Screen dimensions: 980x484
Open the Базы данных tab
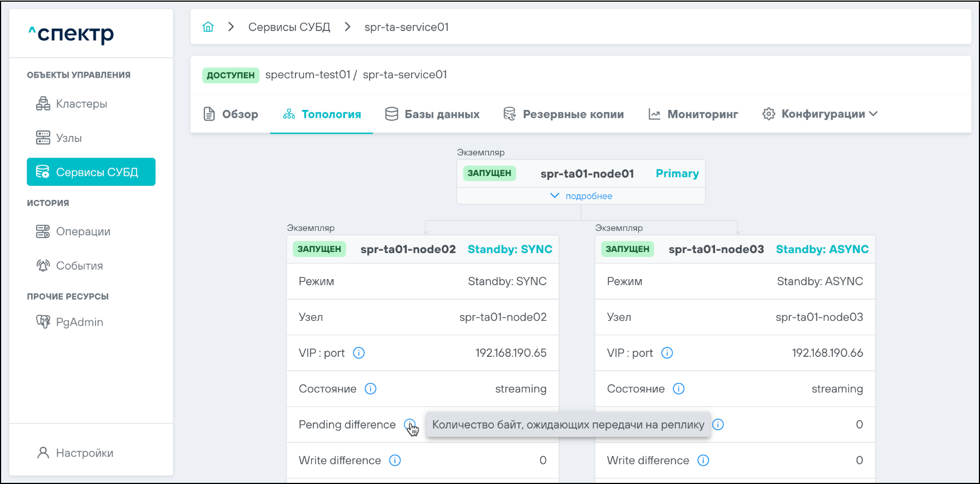[432, 114]
